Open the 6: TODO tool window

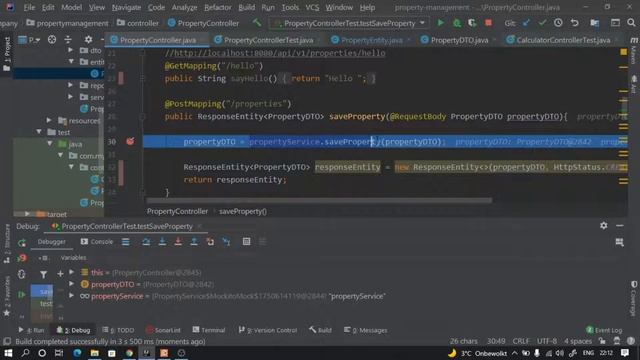[118, 330]
